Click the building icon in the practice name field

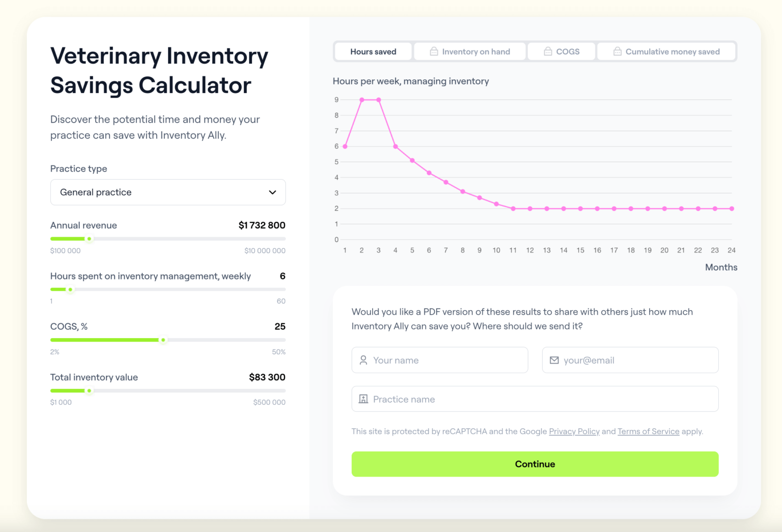point(363,399)
